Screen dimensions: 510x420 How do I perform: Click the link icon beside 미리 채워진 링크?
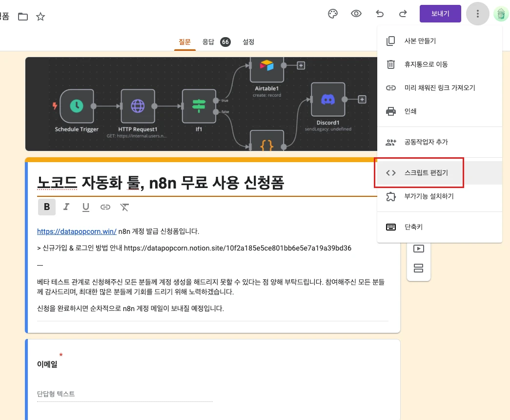pyautogui.click(x=390, y=87)
